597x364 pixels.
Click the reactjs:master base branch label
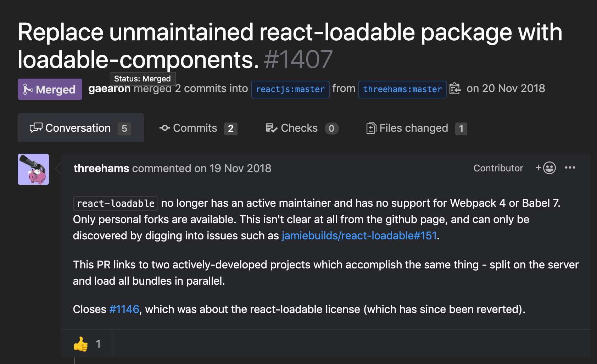pos(290,89)
